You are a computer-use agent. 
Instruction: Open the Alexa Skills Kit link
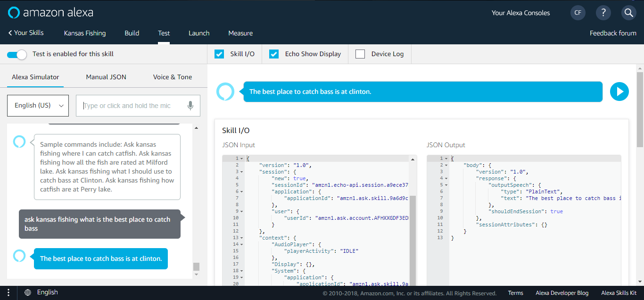click(619, 293)
